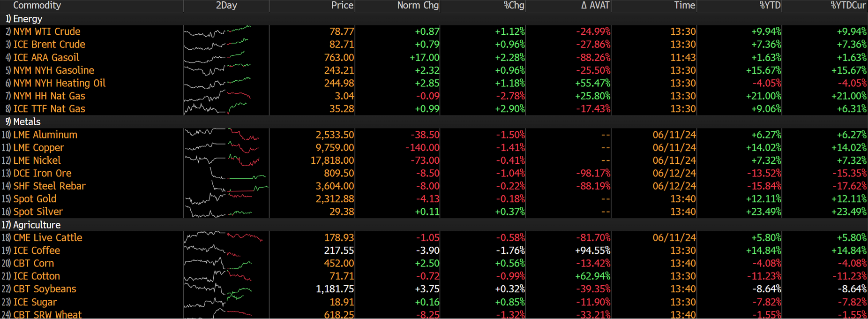Select the Agriculture section header

[37, 225]
